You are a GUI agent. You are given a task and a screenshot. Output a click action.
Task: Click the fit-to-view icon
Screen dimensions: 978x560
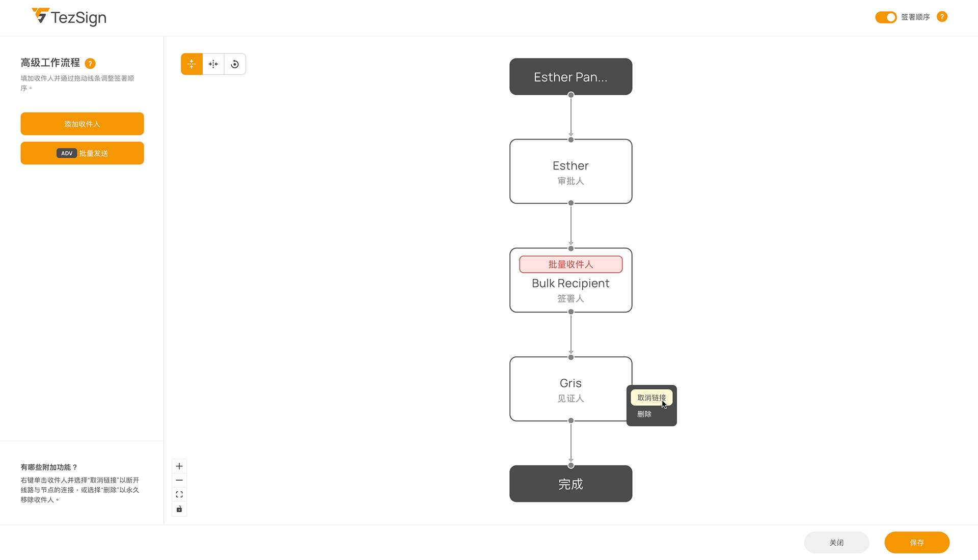pos(179,495)
